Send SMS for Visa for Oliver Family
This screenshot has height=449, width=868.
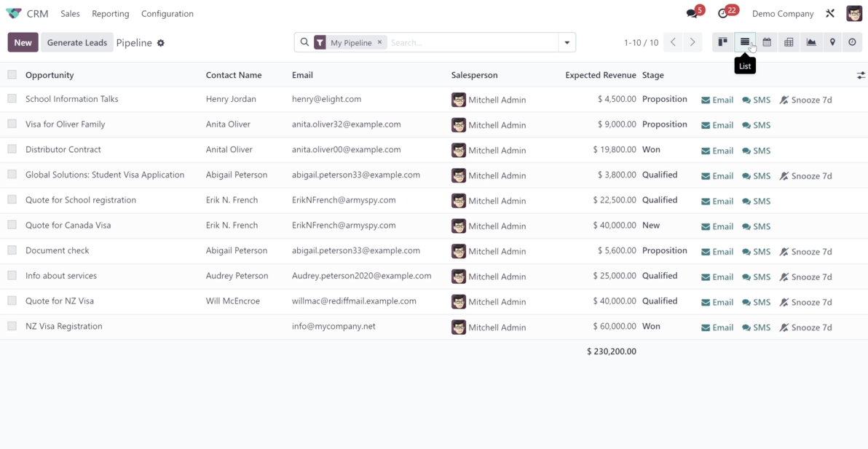pyautogui.click(x=756, y=125)
